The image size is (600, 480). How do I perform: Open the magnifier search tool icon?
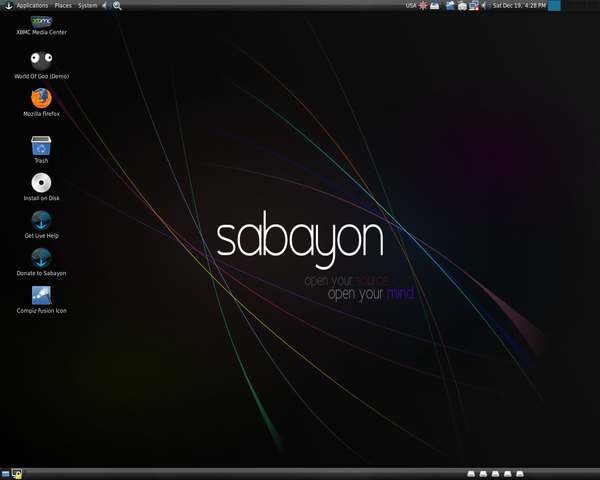[117, 6]
